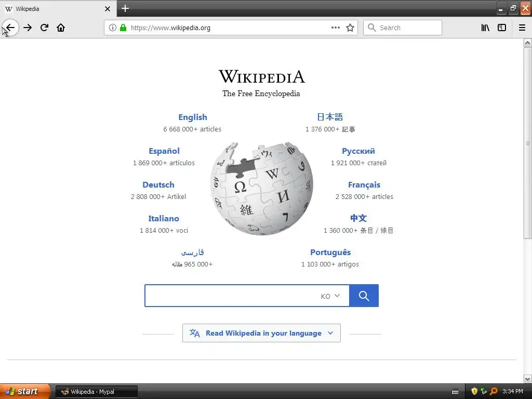Click the WIKIPEDIA wordmark heading
This screenshot has height=399, width=532.
pos(262,76)
